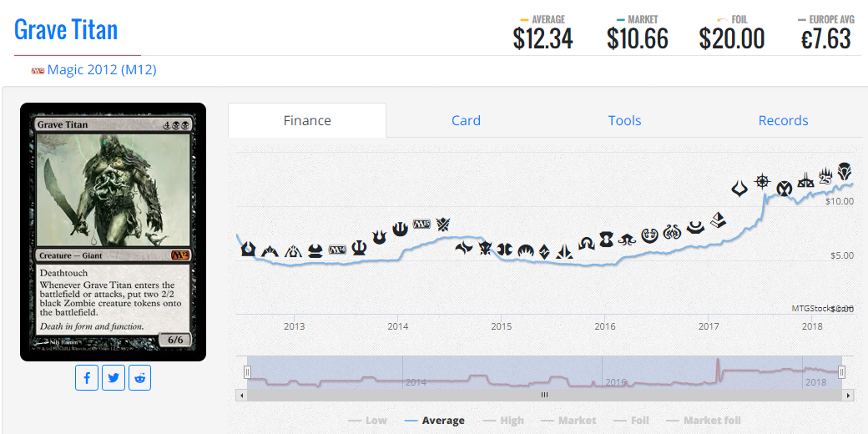Click the mushroom-shaped Modern Masters set icon
Screen dimensions: 868x434
pyautogui.click(x=315, y=250)
